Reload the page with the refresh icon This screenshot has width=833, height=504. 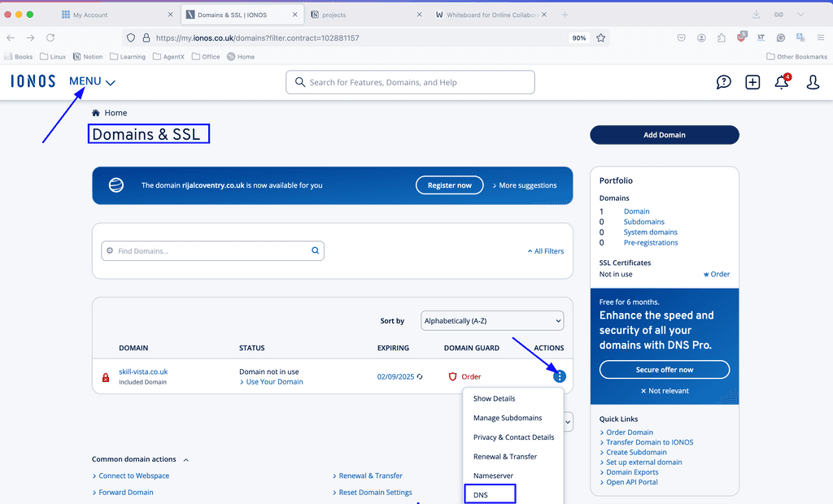point(50,37)
